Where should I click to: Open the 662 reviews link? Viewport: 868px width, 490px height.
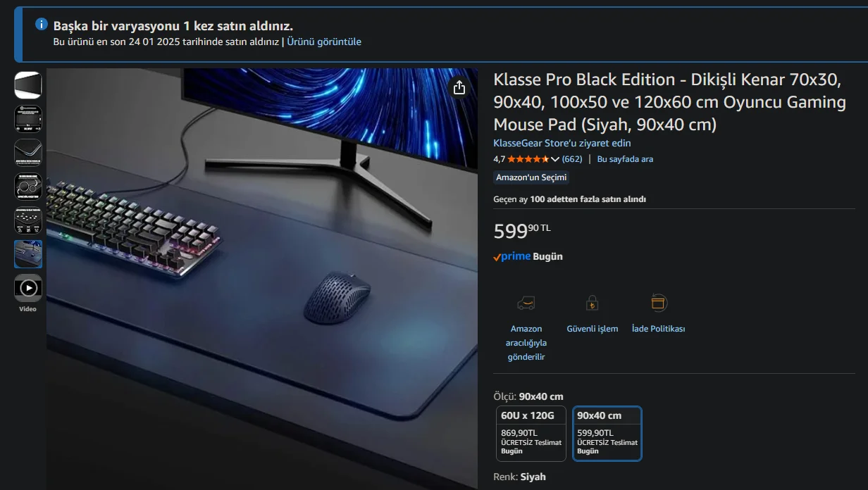pos(572,159)
